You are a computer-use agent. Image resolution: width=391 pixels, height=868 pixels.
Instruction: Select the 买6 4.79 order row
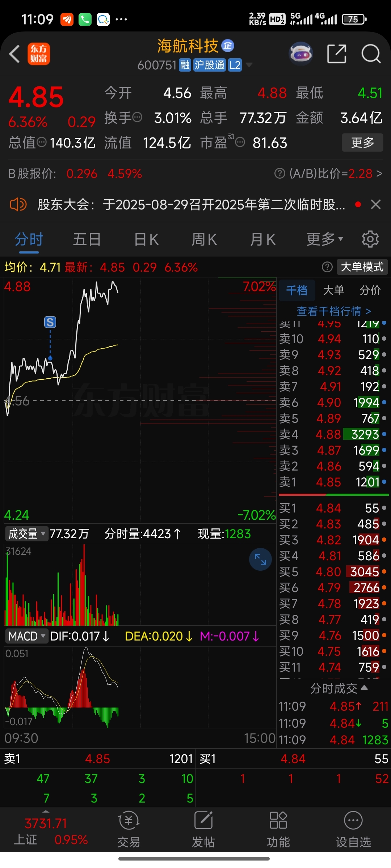click(x=333, y=588)
